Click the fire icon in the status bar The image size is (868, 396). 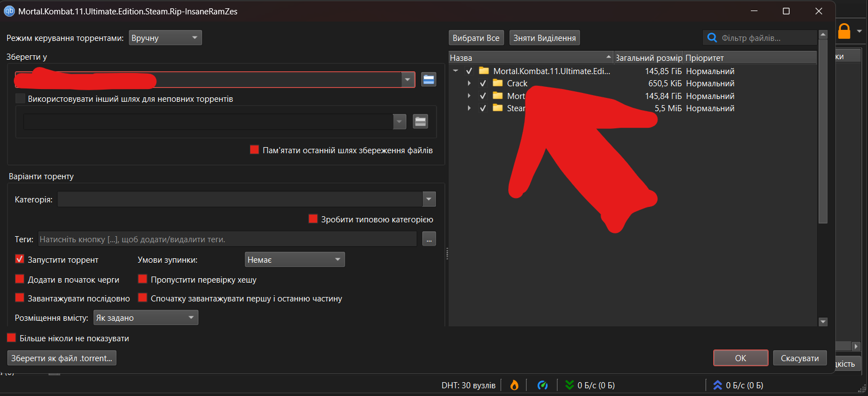[514, 385]
